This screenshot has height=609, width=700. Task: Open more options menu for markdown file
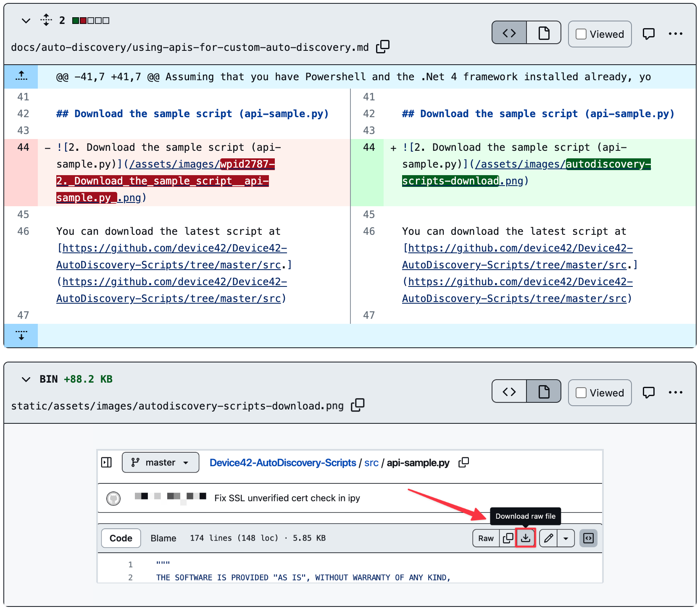[675, 34]
